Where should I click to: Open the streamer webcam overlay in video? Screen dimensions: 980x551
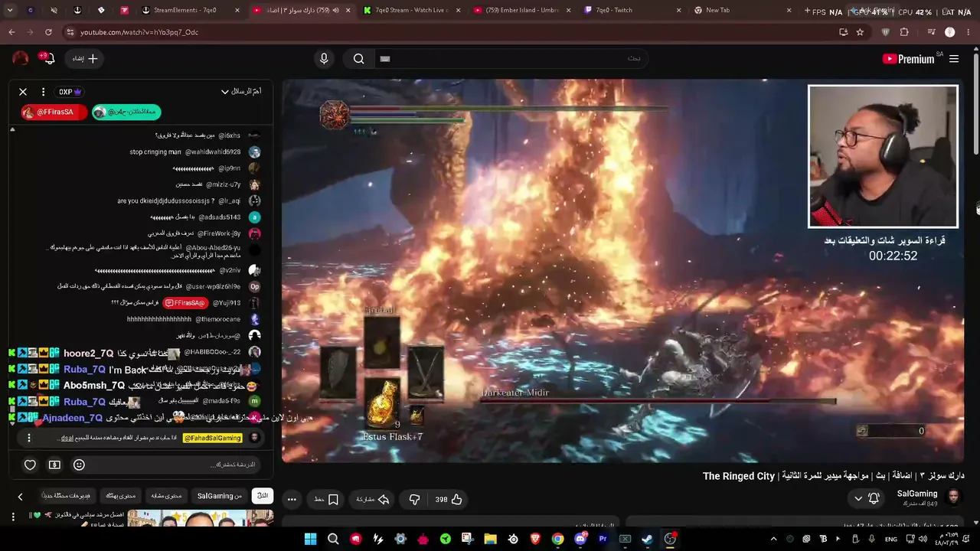point(883,156)
